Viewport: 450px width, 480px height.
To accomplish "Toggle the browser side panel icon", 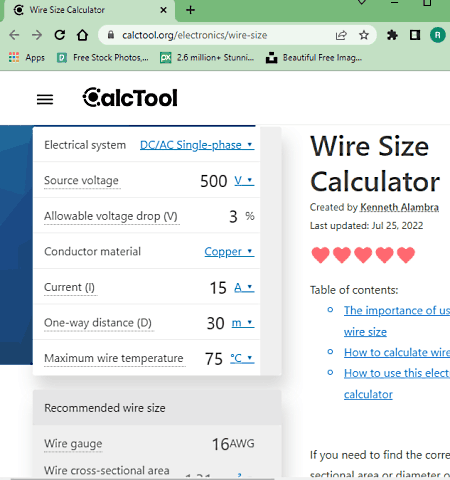I will [415, 35].
